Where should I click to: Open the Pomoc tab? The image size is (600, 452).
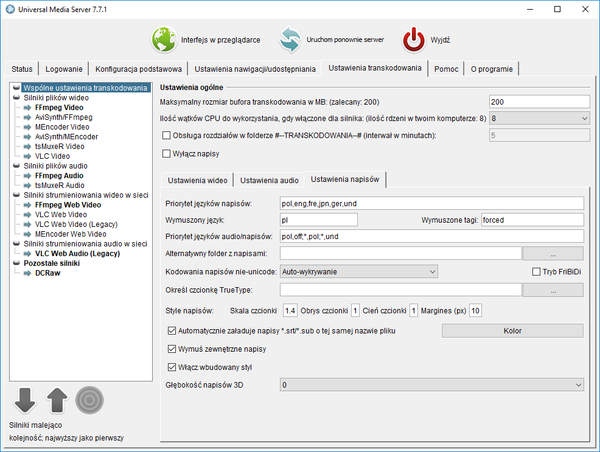446,69
